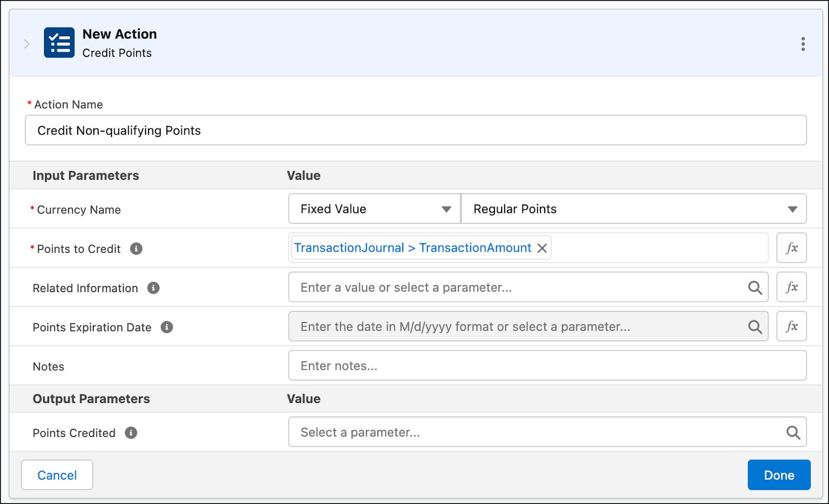Expand the New Action panel chevron
This screenshot has height=504, width=829.
(x=26, y=44)
